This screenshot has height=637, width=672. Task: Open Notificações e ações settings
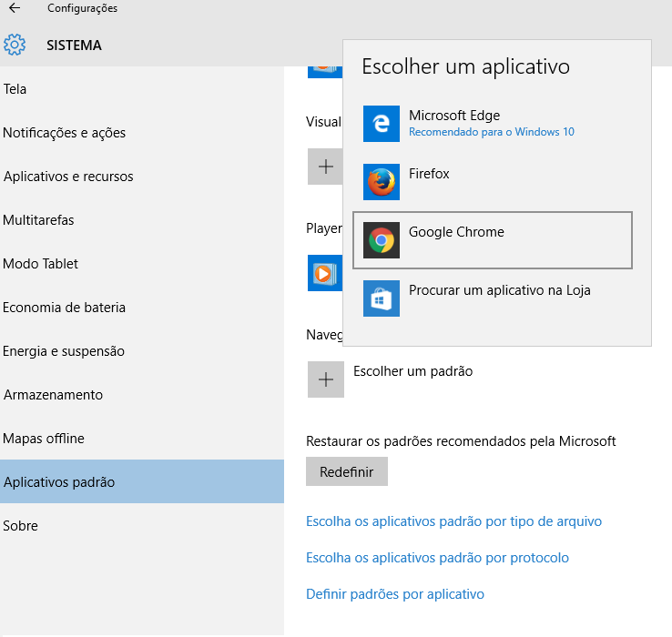142,133
